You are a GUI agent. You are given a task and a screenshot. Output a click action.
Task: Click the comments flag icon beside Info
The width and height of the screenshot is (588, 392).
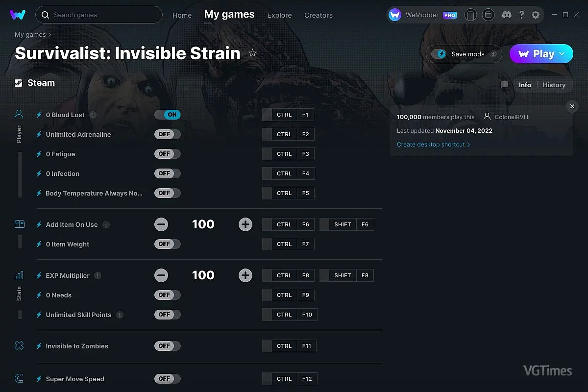(x=504, y=85)
